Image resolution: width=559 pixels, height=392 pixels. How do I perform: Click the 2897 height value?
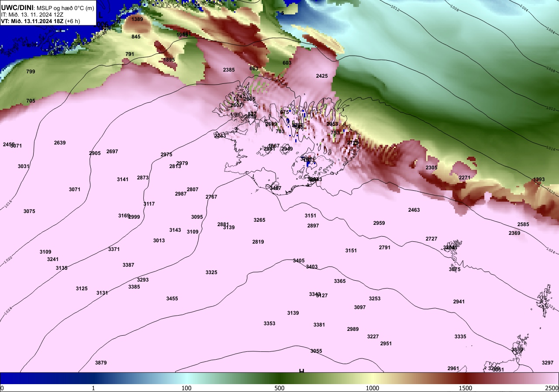pos(313,226)
